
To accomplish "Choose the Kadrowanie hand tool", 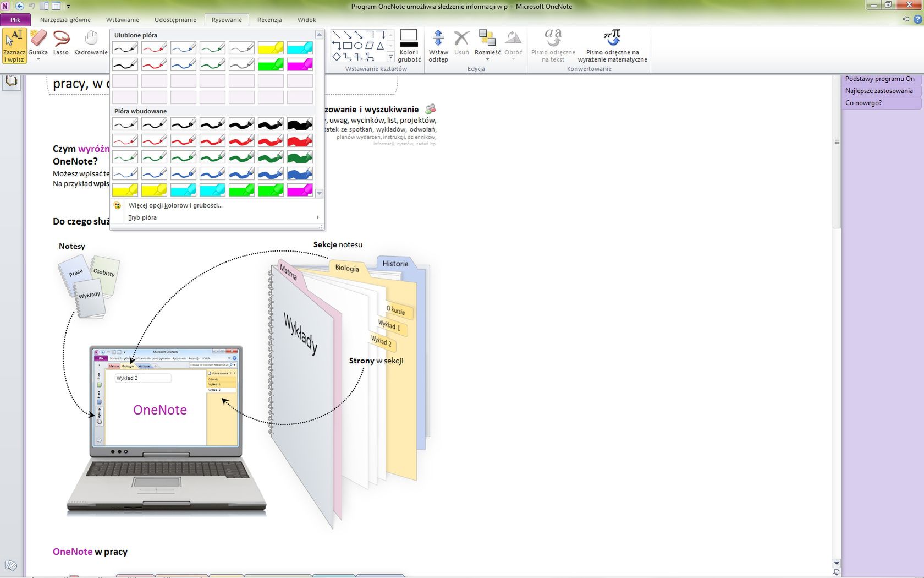I will 91,43.
